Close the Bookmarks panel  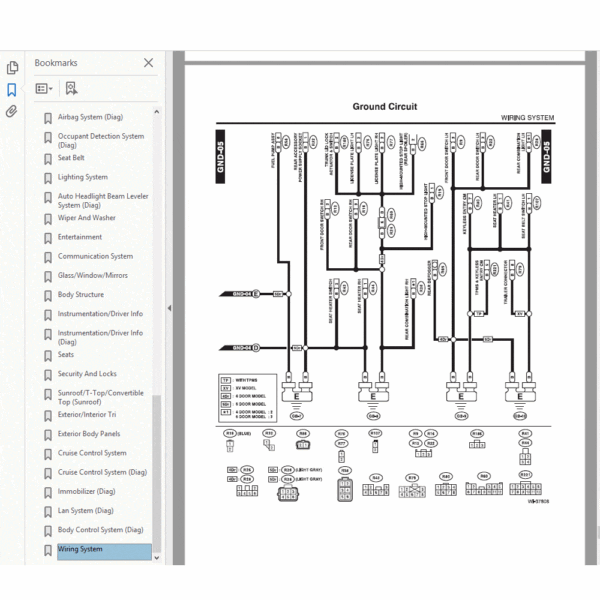click(148, 63)
